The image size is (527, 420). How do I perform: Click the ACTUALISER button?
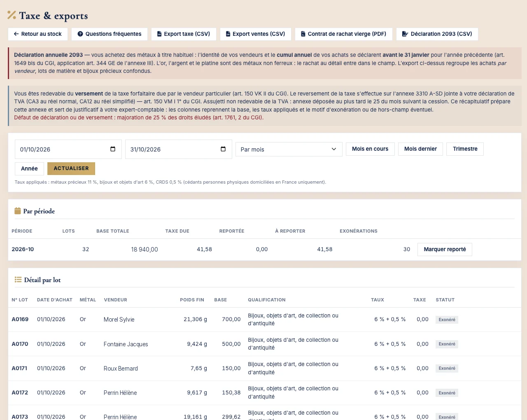71,169
